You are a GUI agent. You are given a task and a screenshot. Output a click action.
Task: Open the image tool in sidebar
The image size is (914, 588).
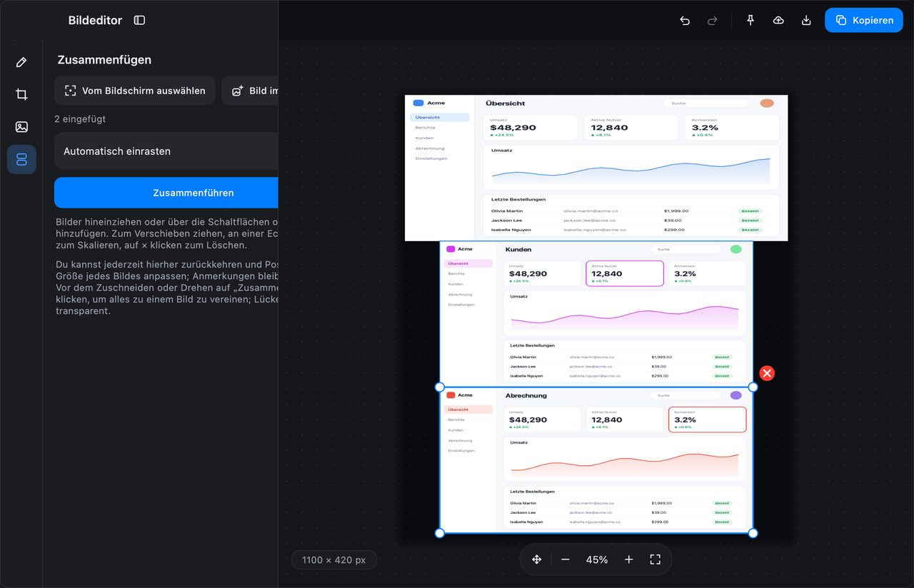(21, 127)
